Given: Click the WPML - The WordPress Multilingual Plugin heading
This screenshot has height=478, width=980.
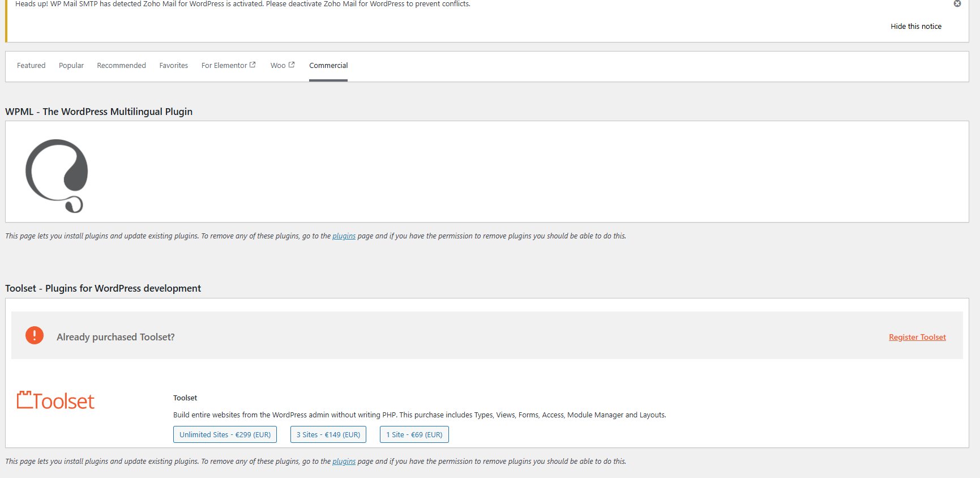Looking at the screenshot, I should coord(99,112).
